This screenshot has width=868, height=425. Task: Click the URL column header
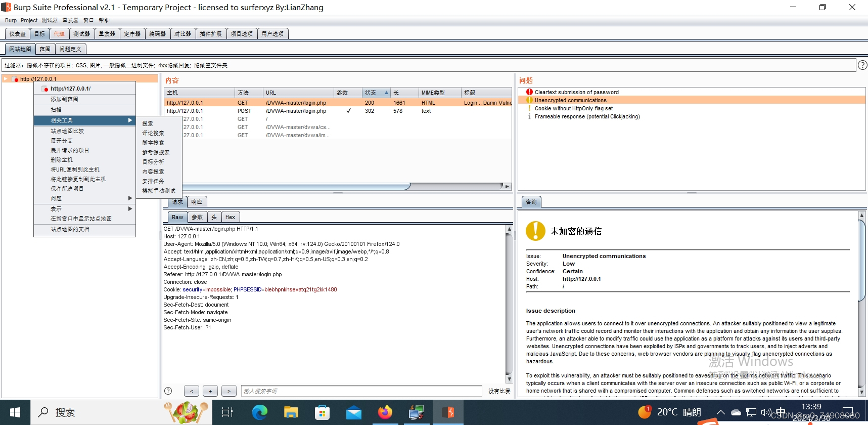pos(298,93)
